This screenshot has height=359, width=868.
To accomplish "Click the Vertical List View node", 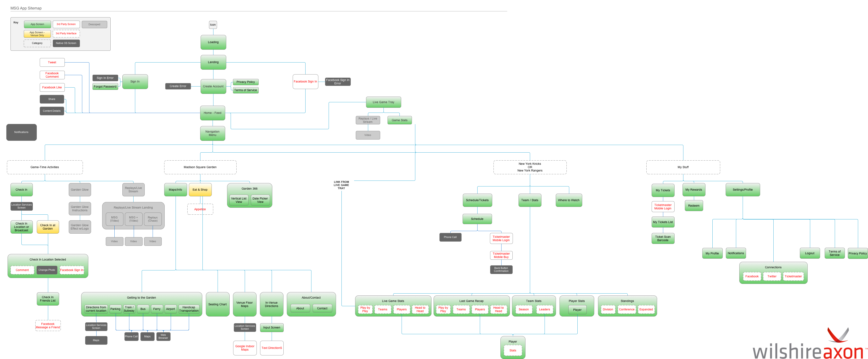I will click(x=239, y=200).
